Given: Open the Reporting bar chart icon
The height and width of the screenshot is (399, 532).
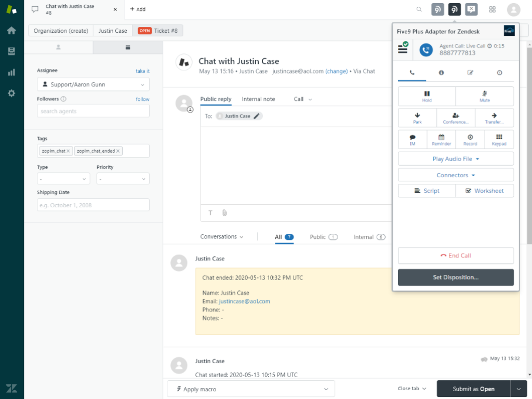Looking at the screenshot, I should point(11,72).
